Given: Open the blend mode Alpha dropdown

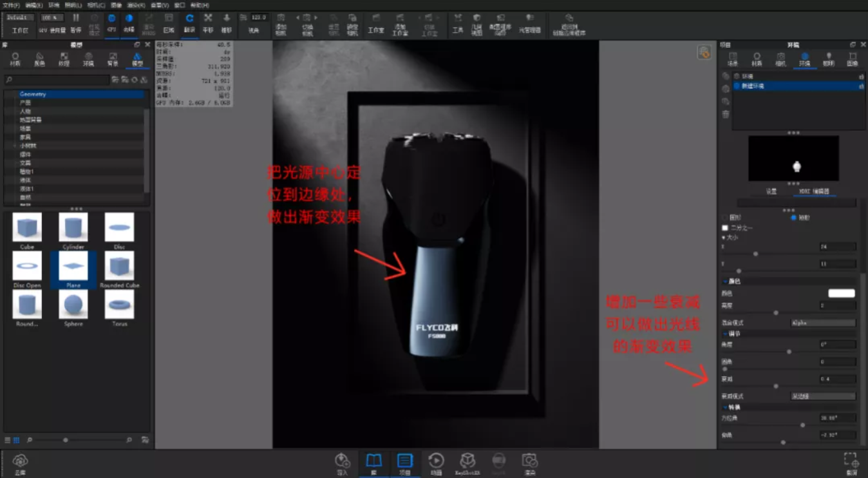Looking at the screenshot, I should tap(823, 323).
